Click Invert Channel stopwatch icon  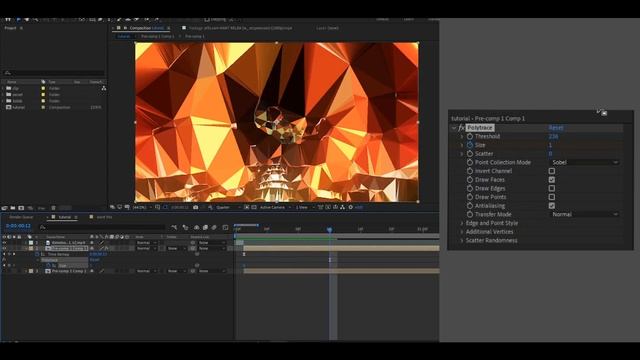(470, 171)
